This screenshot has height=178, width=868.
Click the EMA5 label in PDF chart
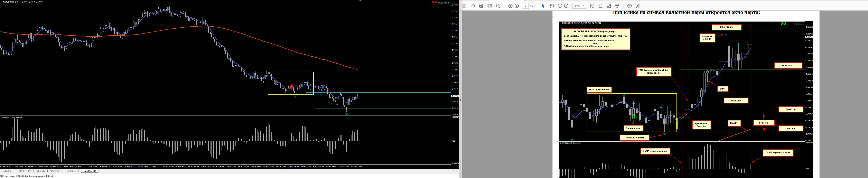click(x=722, y=89)
